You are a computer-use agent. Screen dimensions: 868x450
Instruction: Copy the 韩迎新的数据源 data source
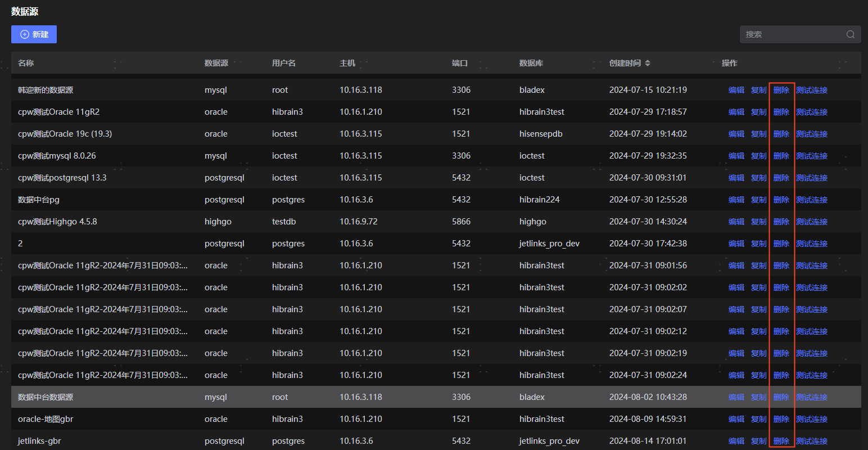[x=758, y=90]
